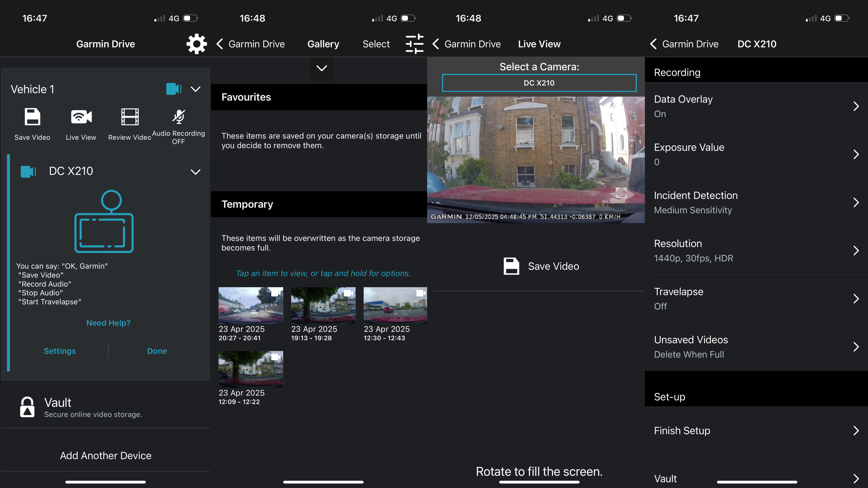The image size is (868, 488).
Task: Tap the chevron on the Resolution row
Action: (856, 251)
